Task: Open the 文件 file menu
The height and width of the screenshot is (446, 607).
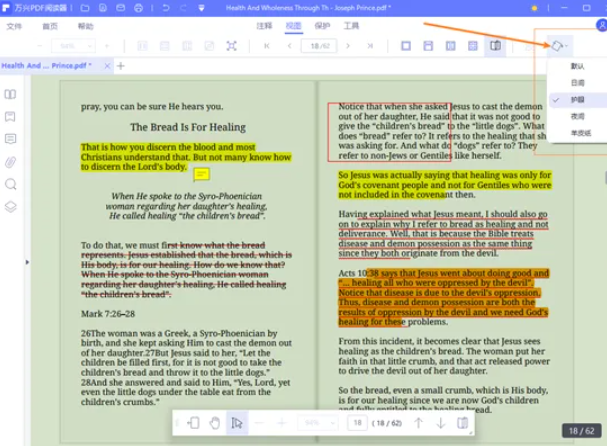Action: click(14, 26)
